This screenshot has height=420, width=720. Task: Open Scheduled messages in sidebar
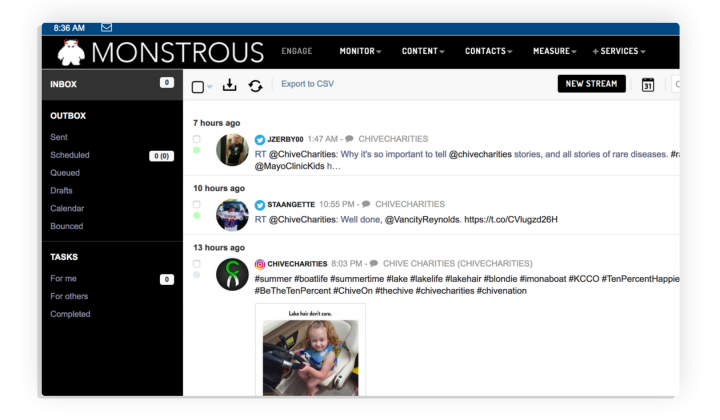click(70, 155)
